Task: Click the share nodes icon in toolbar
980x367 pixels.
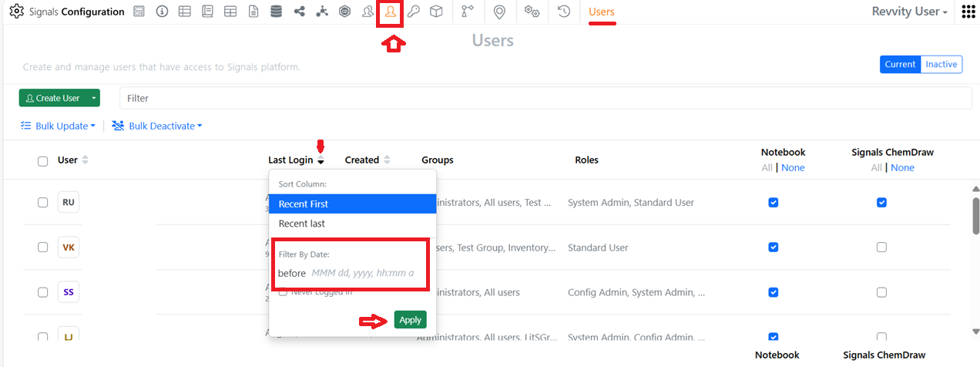Action: click(300, 12)
